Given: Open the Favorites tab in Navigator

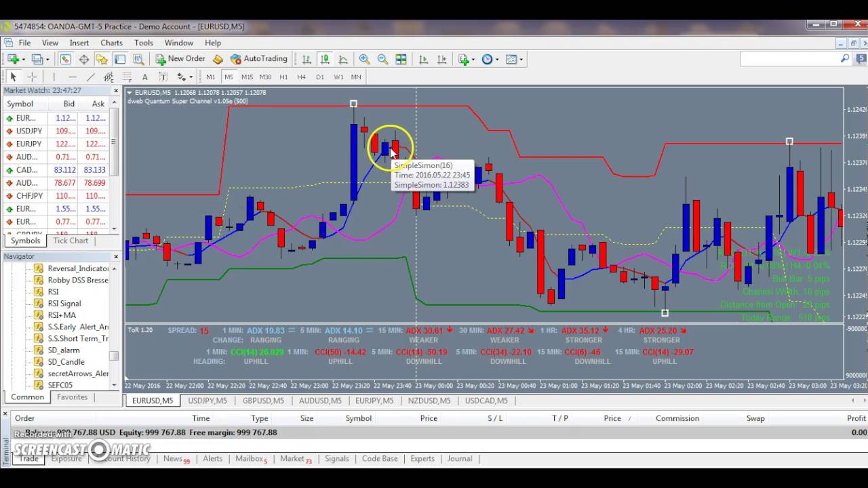Looking at the screenshot, I should tap(72, 397).
